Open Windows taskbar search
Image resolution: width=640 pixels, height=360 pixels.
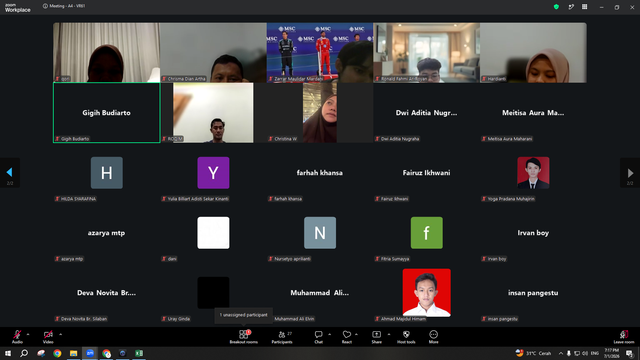(24, 353)
